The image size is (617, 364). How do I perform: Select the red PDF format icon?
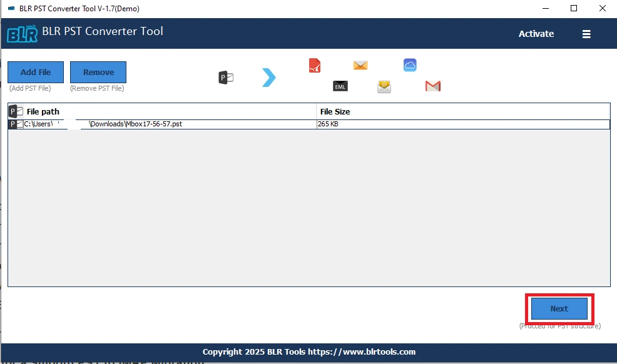coord(315,65)
